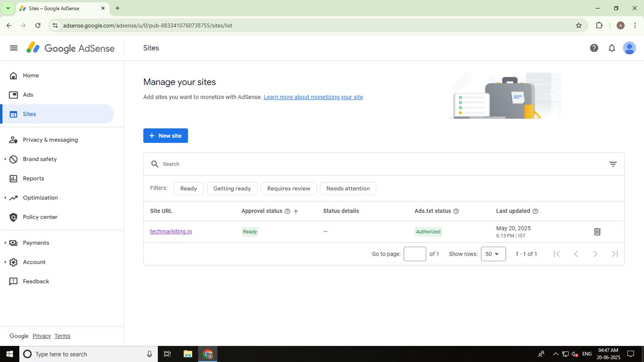Viewport: 644px width, 362px height.
Task: Click Windows taskbar search box
Action: (89, 354)
